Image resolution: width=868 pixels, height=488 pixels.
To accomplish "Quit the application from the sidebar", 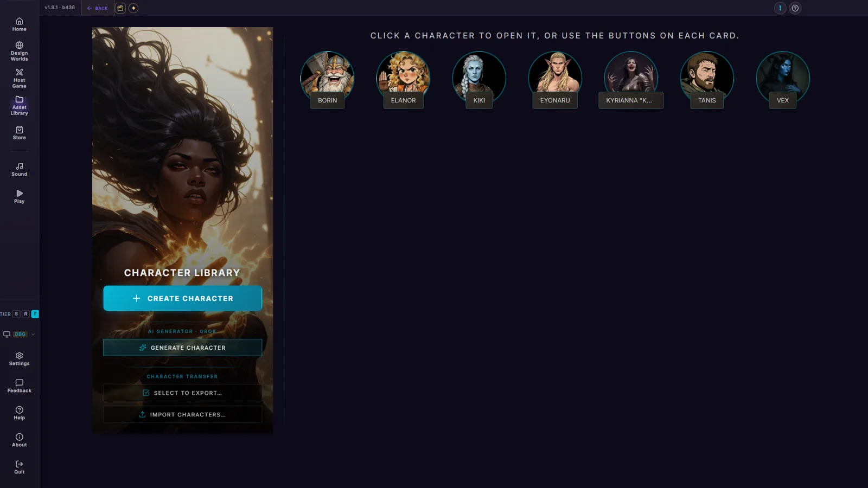I will tap(19, 467).
